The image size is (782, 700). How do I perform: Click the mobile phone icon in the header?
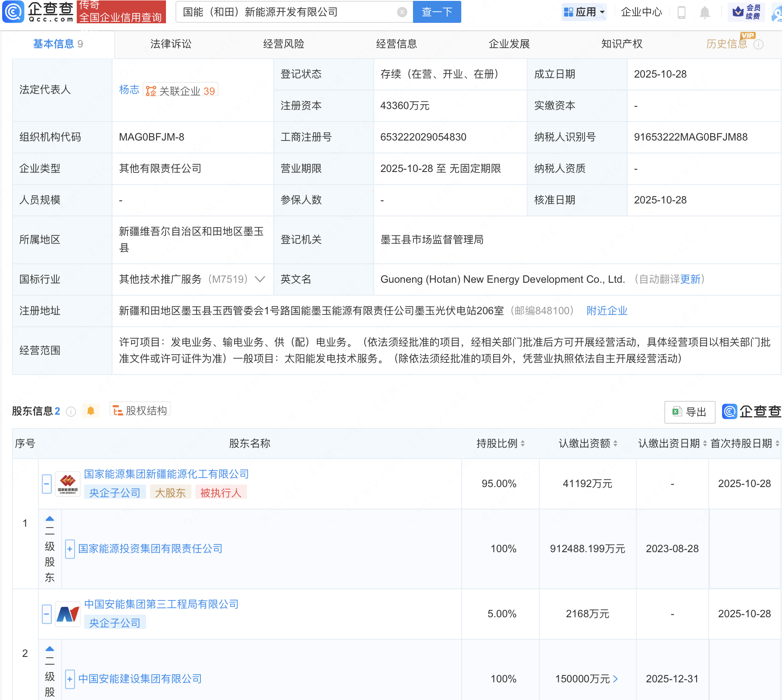coord(682,12)
